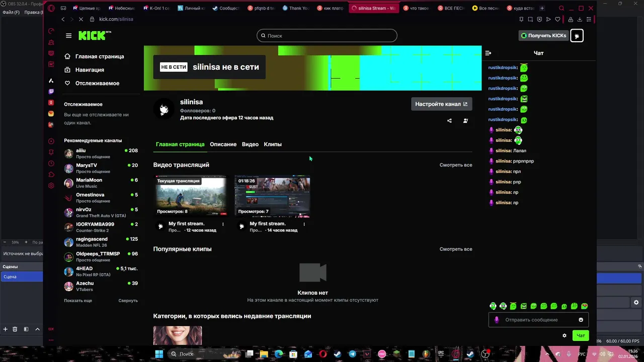Open the 01:18:26 video thumbnail
Viewport: 644px width, 362px height.
click(x=272, y=196)
